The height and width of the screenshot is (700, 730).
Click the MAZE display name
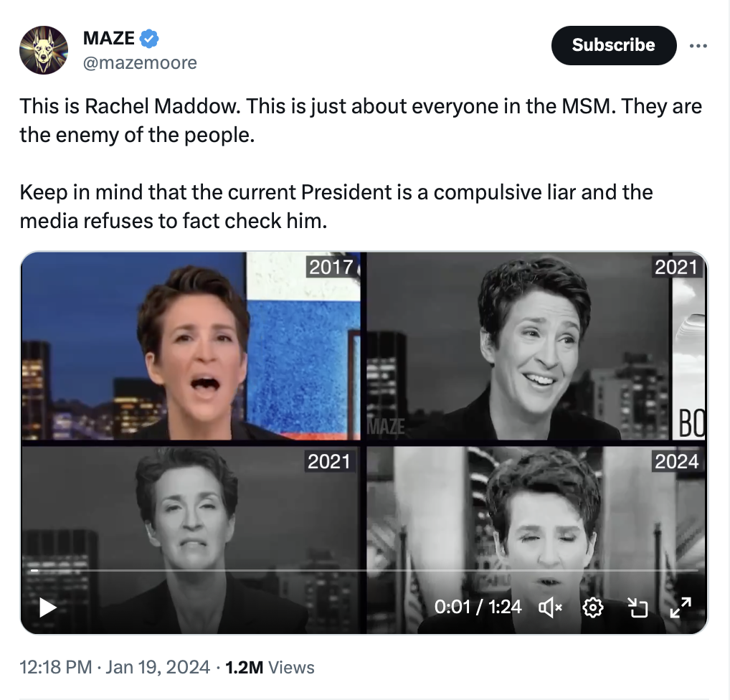point(109,38)
